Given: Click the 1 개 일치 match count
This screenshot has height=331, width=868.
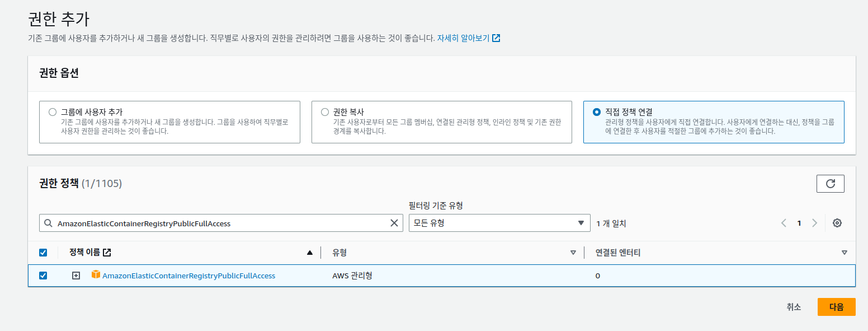Looking at the screenshot, I should [611, 223].
